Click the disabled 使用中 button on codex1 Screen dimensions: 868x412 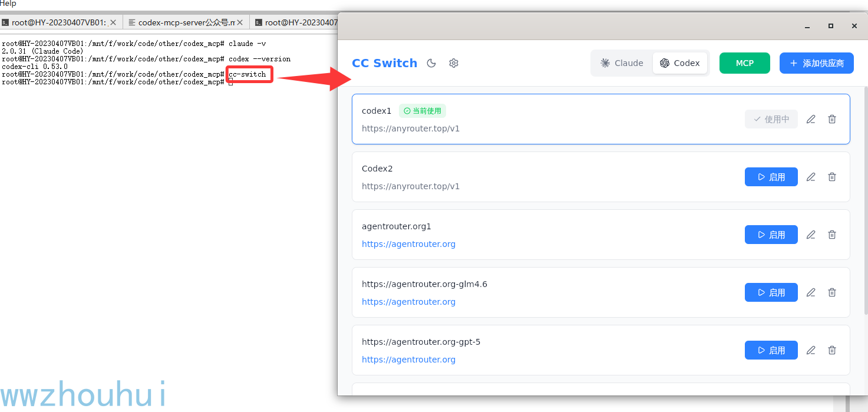click(771, 119)
